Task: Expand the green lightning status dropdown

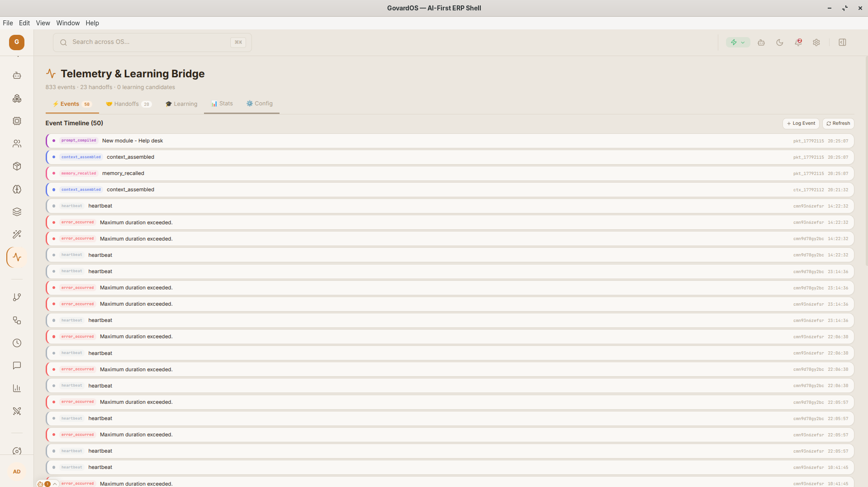Action: [x=738, y=43]
